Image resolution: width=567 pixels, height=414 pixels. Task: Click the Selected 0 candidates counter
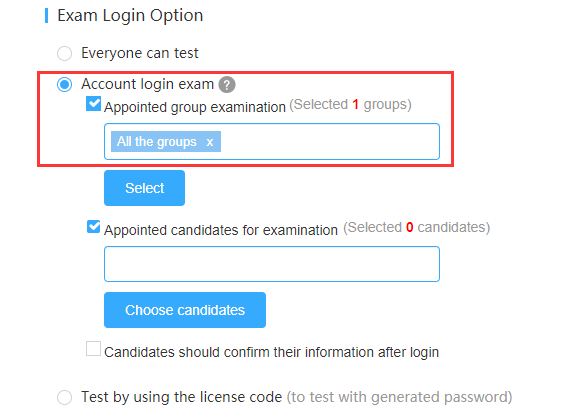[x=416, y=227]
